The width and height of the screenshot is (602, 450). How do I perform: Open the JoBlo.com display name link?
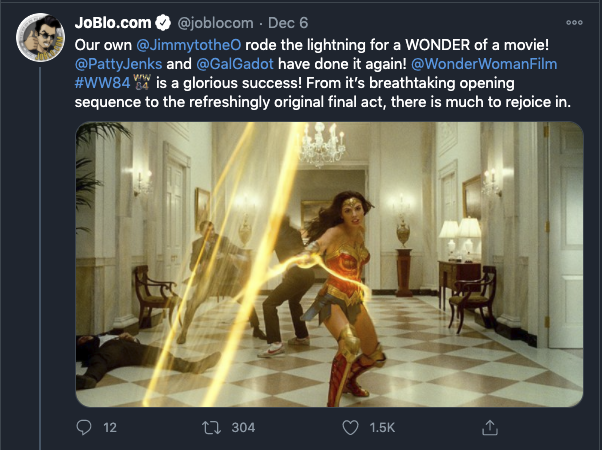pos(113,23)
